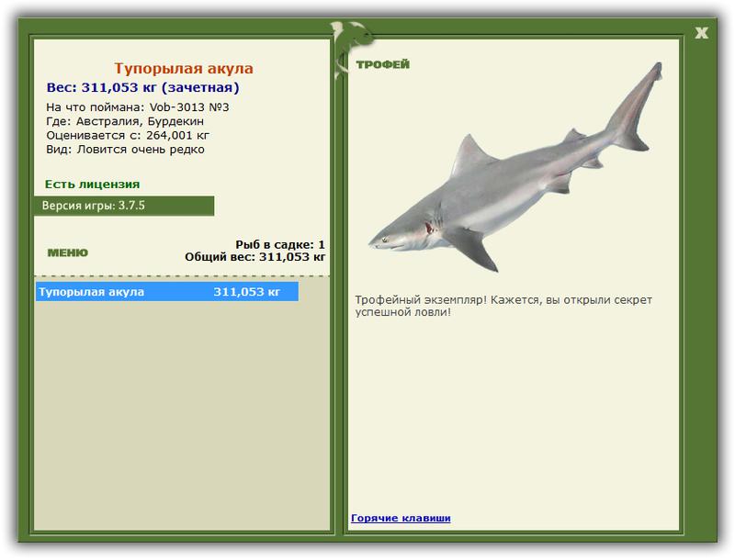Click the Рыб в садке: 1 text
The width and height of the screenshot is (735, 560).
tap(280, 244)
